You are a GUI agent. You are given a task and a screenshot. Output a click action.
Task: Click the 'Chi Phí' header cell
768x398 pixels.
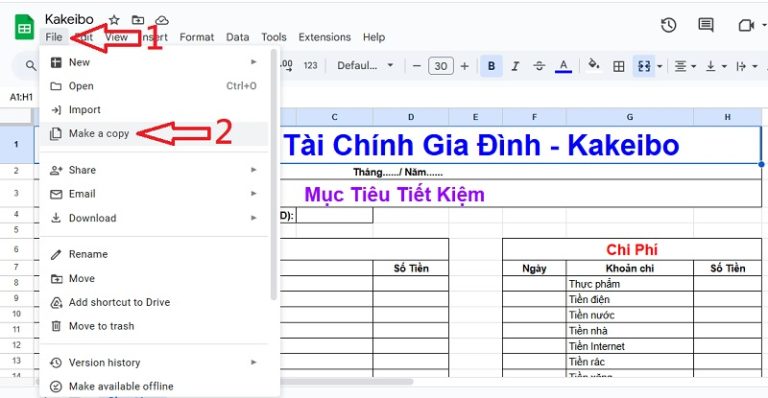click(x=632, y=250)
